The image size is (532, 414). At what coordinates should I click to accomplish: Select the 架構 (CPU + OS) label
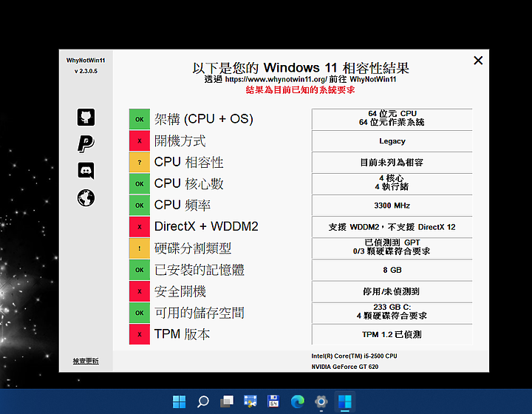pyautogui.click(x=204, y=119)
